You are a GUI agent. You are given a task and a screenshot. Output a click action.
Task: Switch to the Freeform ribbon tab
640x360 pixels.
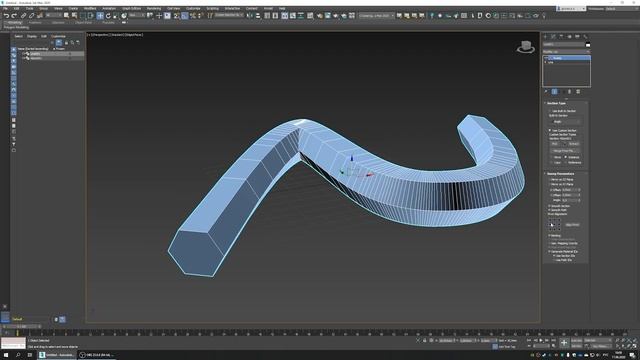point(35,22)
